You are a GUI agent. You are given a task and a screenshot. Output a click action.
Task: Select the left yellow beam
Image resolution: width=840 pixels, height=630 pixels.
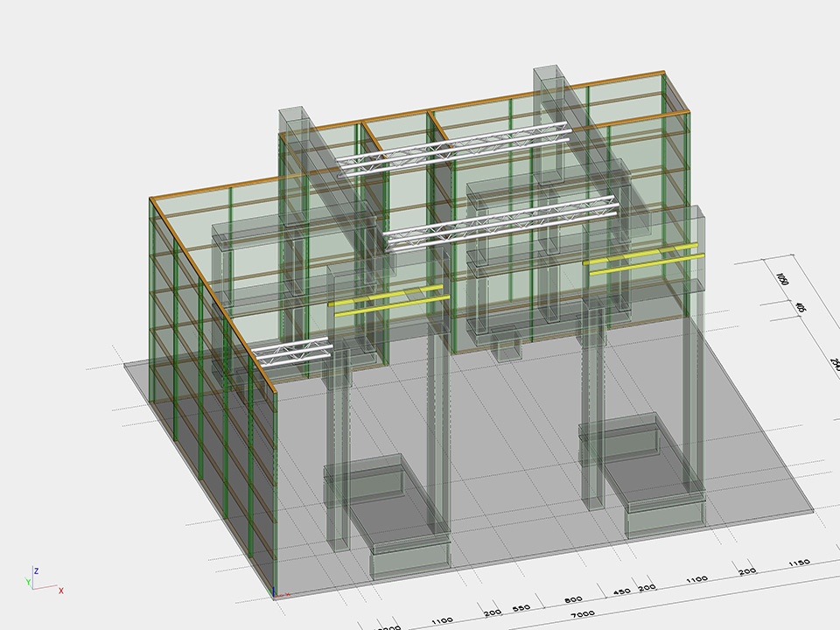pyautogui.click(x=389, y=298)
